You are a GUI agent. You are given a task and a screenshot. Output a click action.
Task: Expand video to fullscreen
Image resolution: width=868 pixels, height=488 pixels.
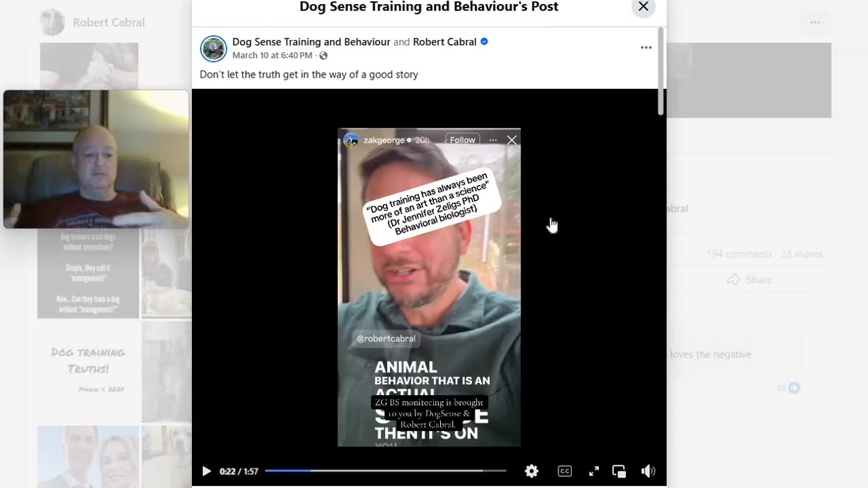coord(594,471)
